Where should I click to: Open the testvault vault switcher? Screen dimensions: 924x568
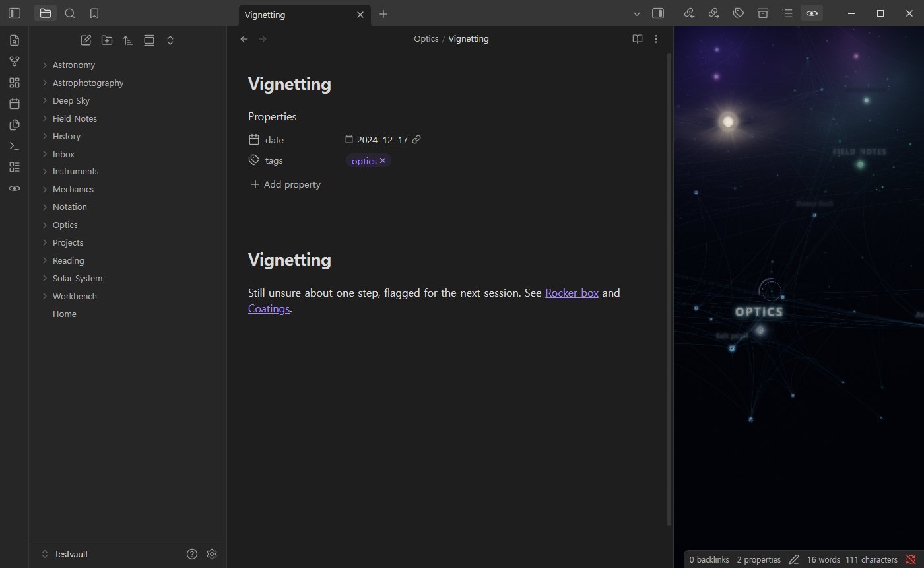[x=65, y=554]
